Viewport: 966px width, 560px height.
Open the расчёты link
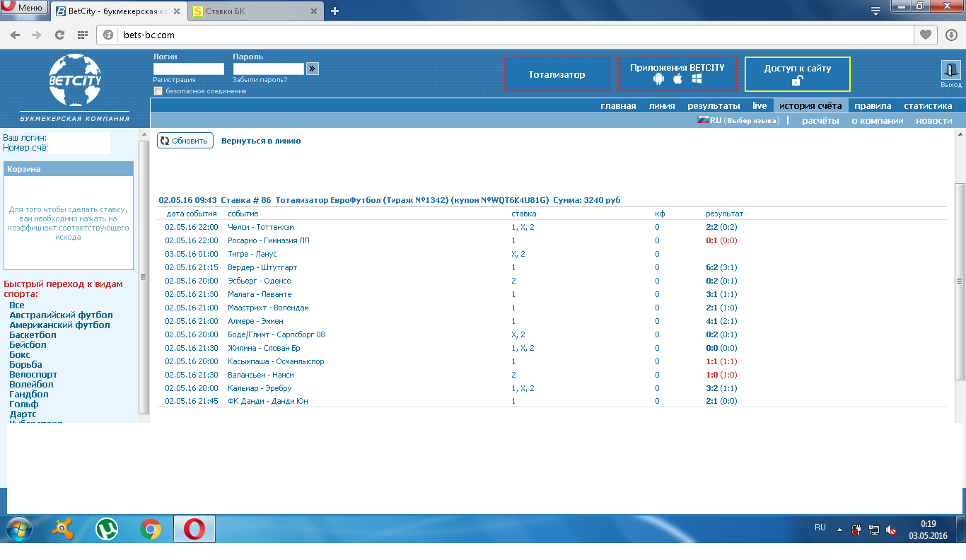[820, 120]
